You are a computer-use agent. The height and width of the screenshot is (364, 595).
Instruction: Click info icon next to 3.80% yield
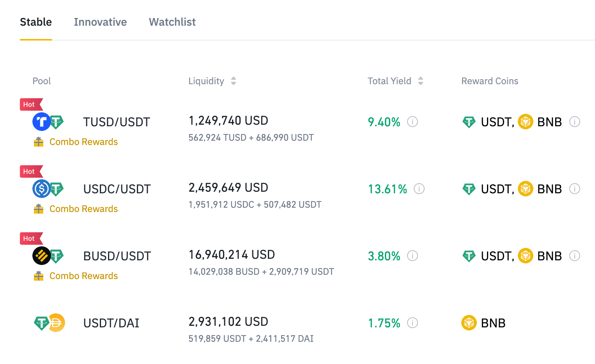pos(412,256)
